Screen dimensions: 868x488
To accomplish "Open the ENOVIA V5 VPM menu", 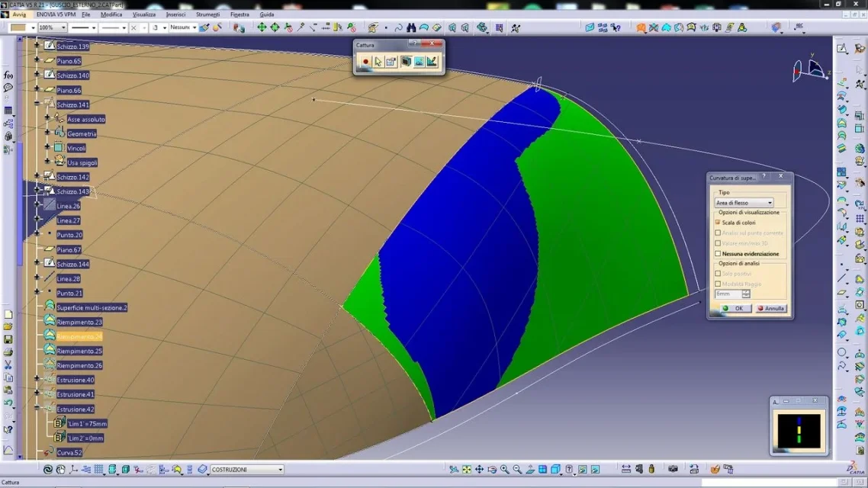I will [56, 14].
